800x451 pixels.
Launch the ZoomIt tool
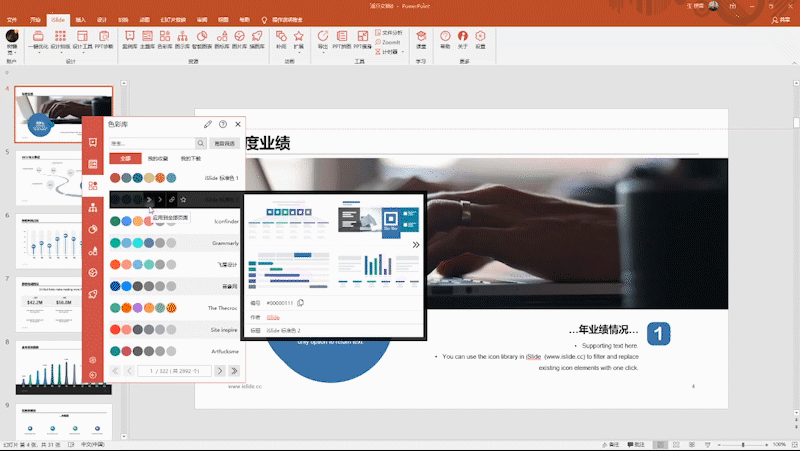[388, 42]
